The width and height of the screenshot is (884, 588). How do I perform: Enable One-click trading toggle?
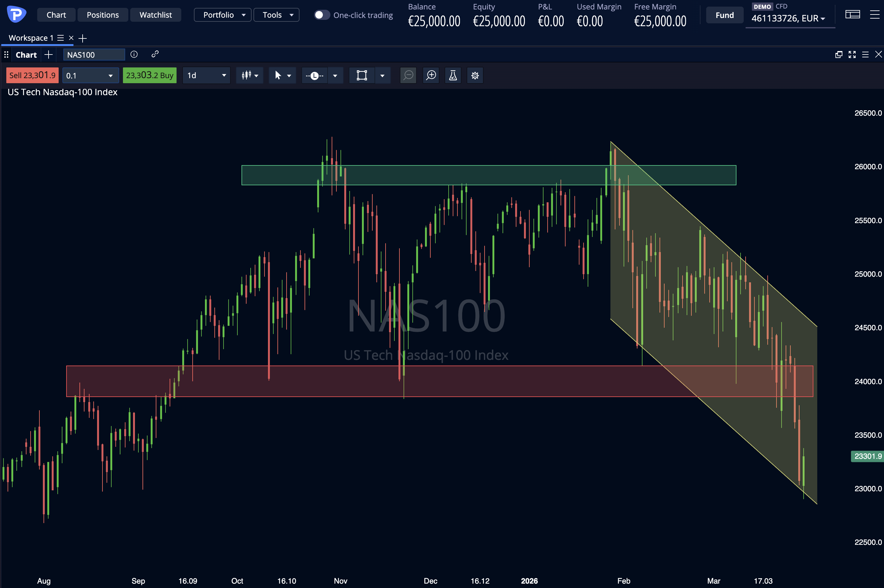point(322,14)
